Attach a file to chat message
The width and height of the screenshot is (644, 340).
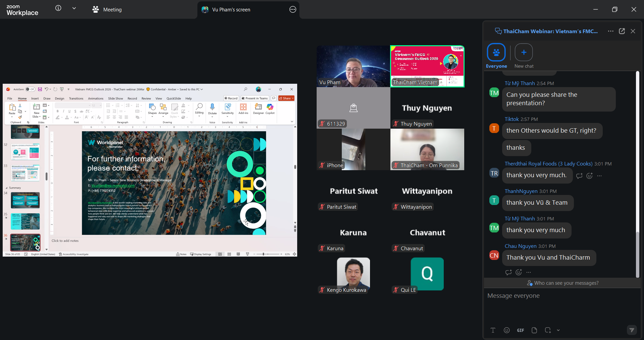click(534, 330)
